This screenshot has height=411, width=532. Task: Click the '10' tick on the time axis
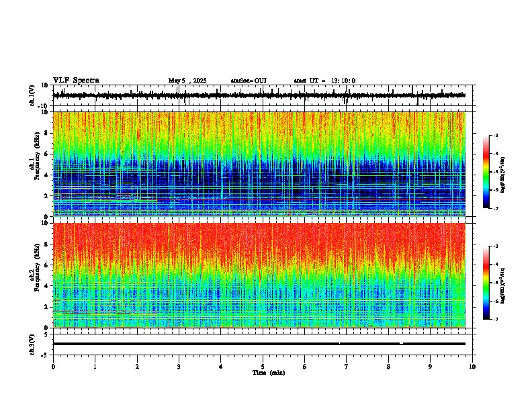point(472,367)
